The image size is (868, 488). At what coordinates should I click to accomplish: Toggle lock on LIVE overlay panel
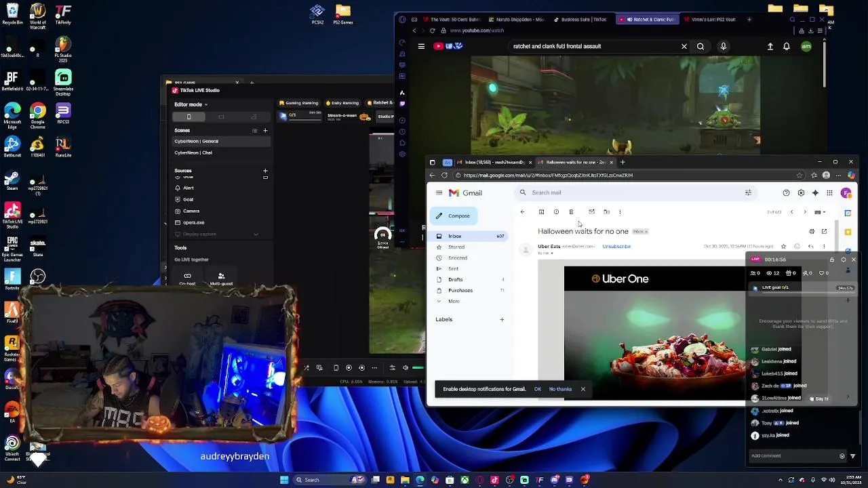[832, 260]
